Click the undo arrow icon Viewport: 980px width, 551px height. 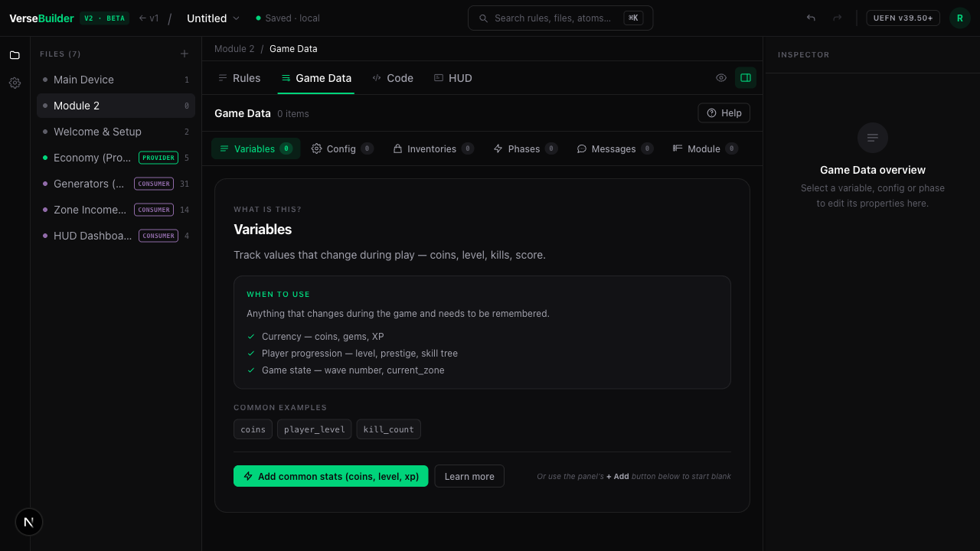(x=811, y=18)
